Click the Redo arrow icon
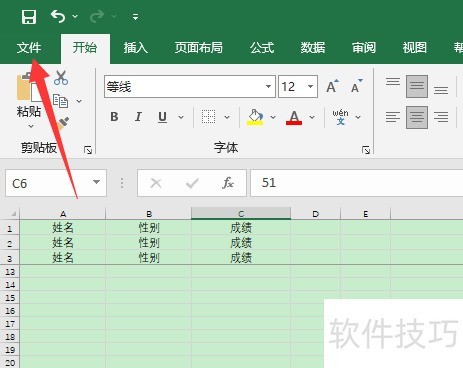The image size is (463, 368). (97, 16)
